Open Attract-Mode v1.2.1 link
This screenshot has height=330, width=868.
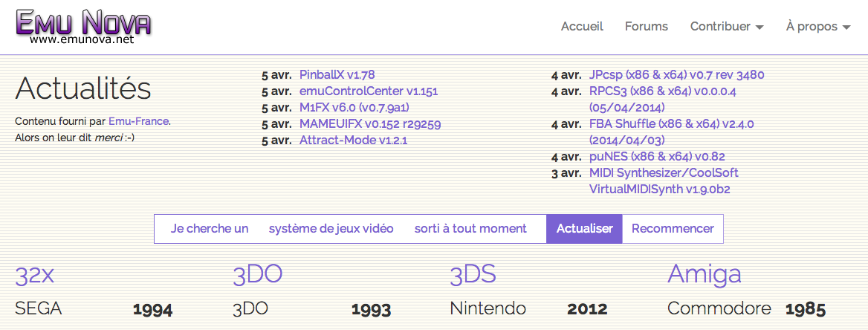coord(353,140)
